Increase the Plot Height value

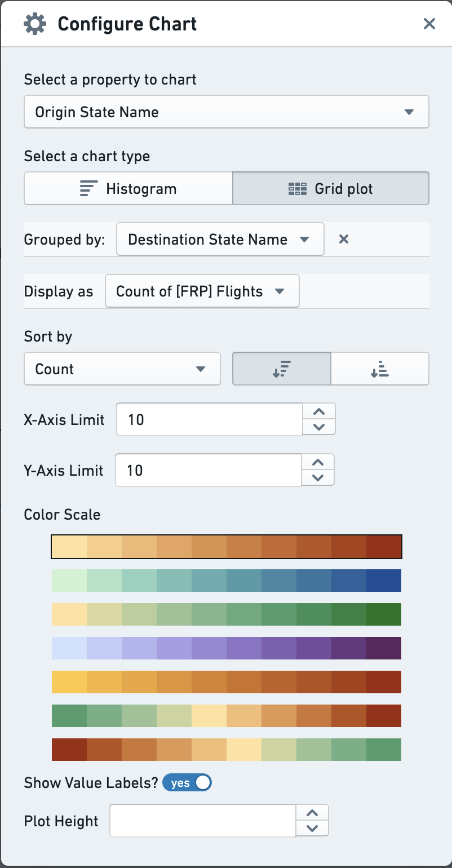click(x=312, y=813)
